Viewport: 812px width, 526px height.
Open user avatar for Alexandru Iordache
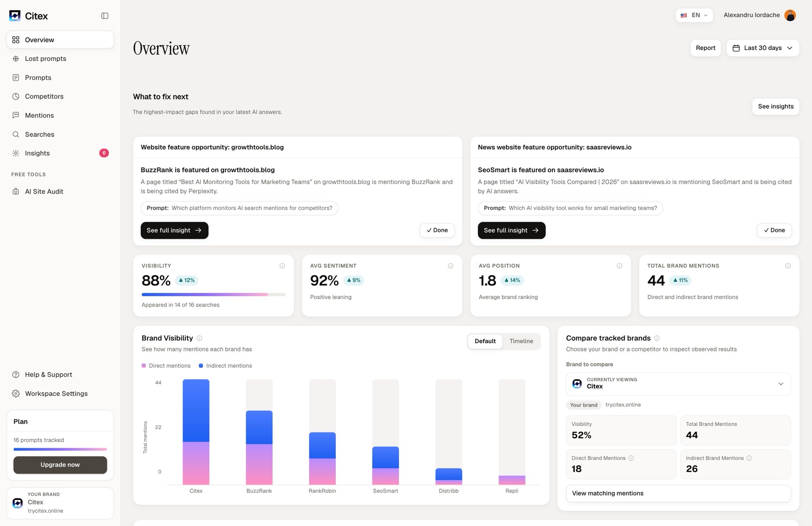point(790,15)
